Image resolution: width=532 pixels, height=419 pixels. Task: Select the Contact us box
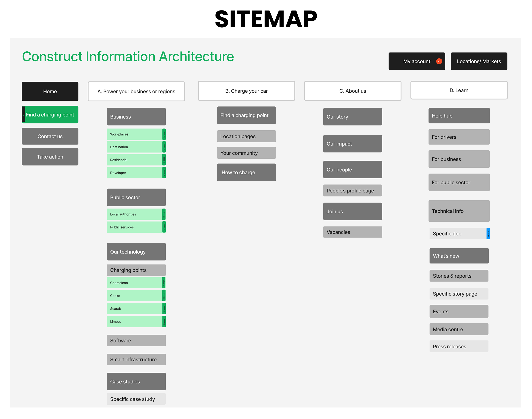[x=50, y=136]
